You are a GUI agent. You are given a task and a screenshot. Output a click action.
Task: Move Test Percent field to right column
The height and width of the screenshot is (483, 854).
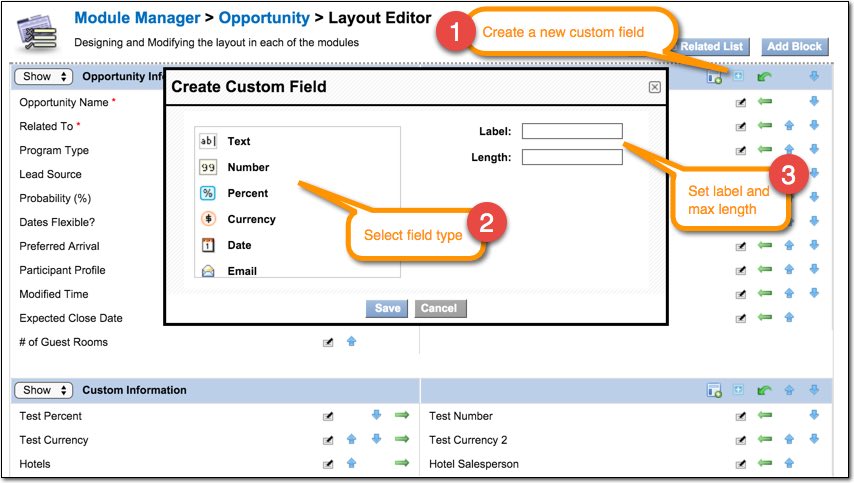click(402, 415)
